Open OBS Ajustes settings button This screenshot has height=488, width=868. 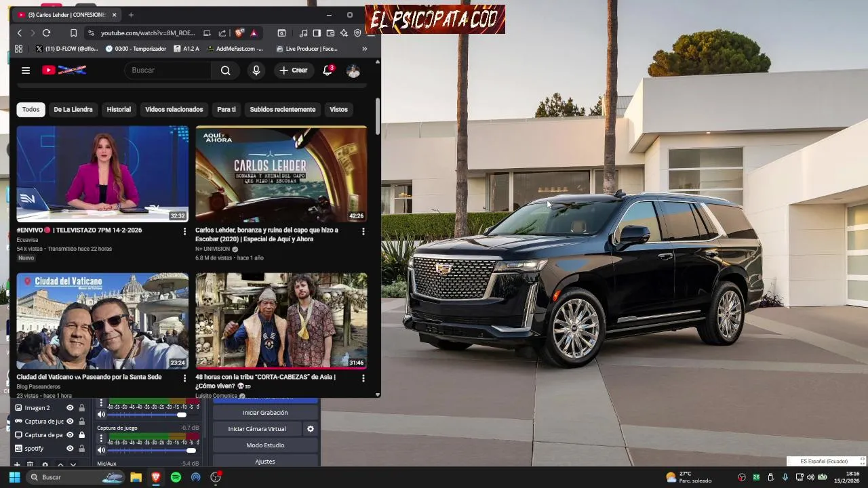coord(265,462)
